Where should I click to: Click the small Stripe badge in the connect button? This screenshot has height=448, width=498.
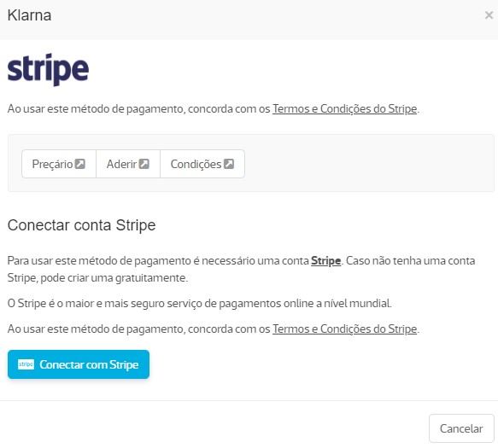pos(26,364)
